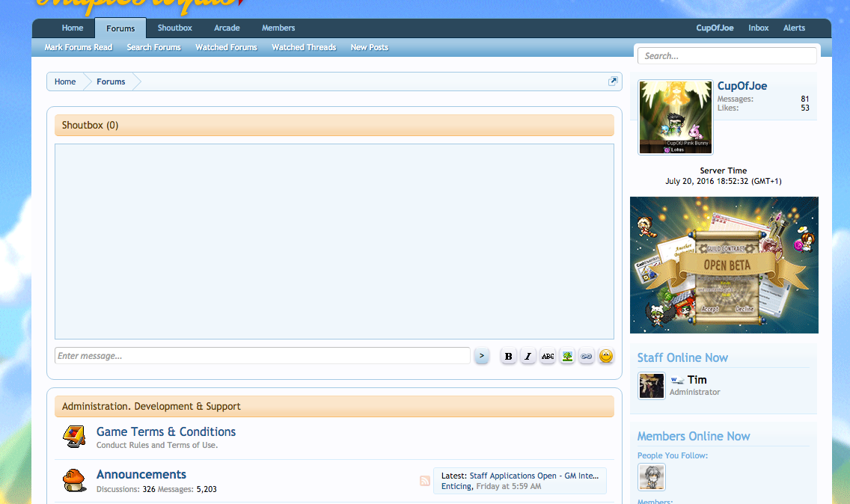Click the insert image icon
850x504 pixels.
567,357
